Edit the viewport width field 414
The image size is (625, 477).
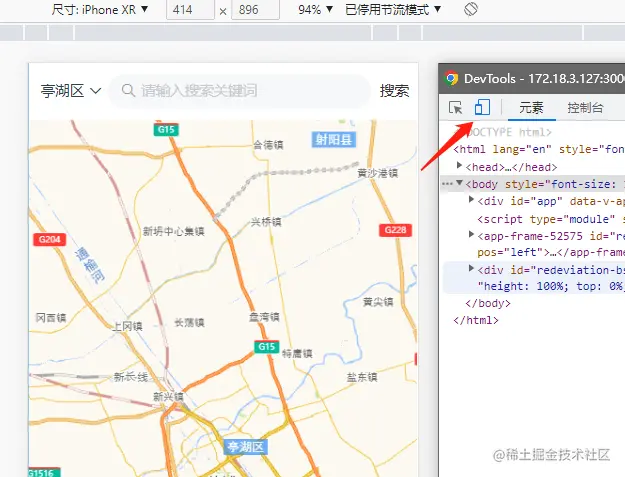[190, 10]
